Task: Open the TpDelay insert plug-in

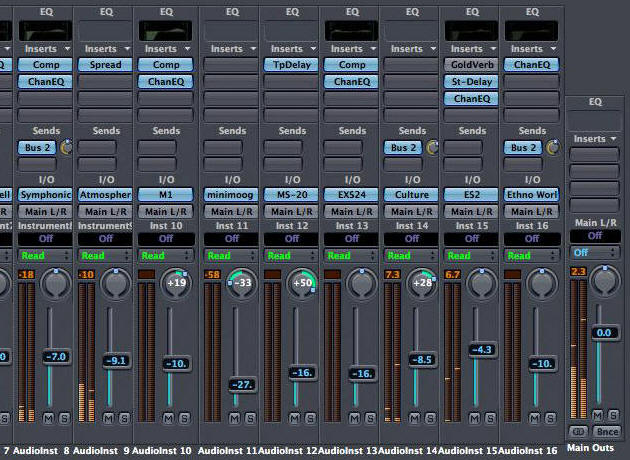Action: coord(291,65)
